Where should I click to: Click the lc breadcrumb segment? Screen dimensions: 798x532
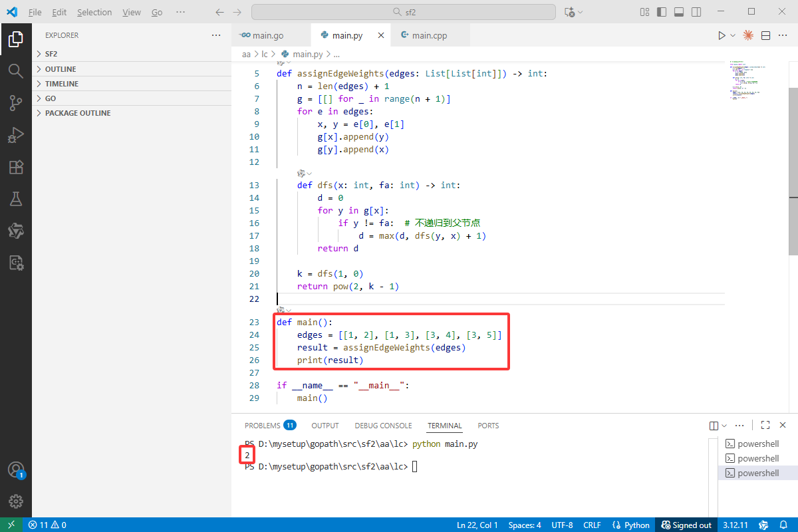pyautogui.click(x=265, y=55)
